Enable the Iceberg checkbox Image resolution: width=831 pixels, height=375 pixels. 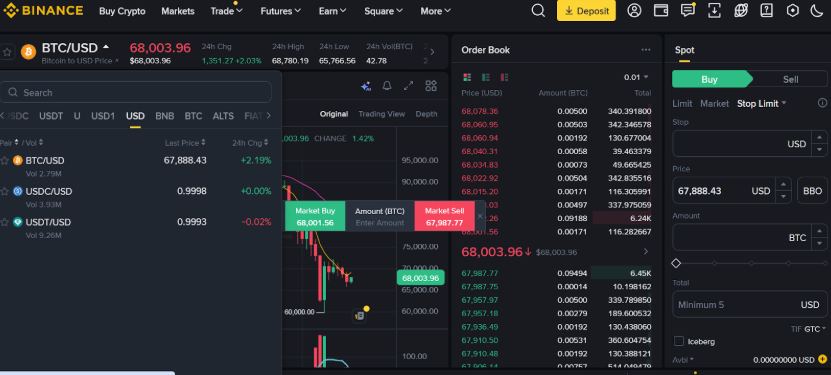coord(678,341)
